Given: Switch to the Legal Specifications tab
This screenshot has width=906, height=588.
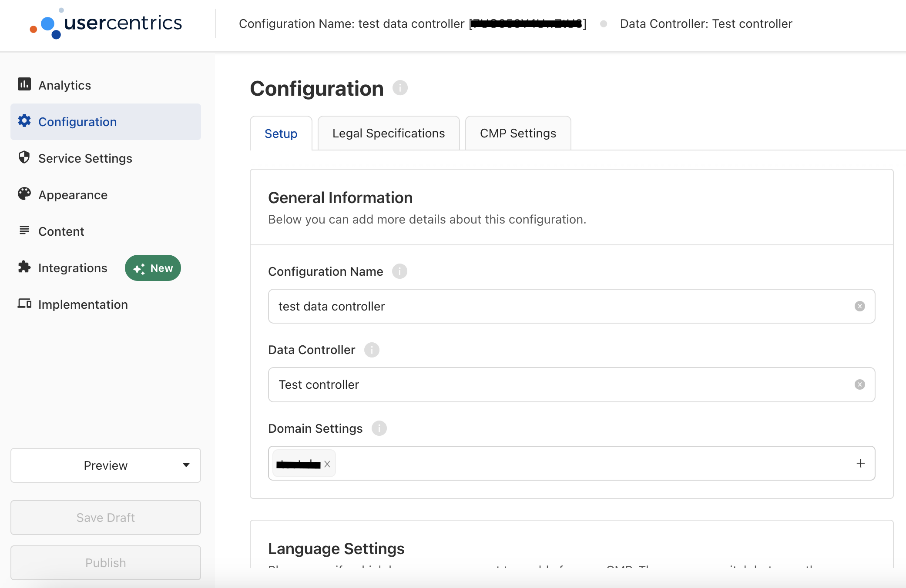Looking at the screenshot, I should pos(389,133).
